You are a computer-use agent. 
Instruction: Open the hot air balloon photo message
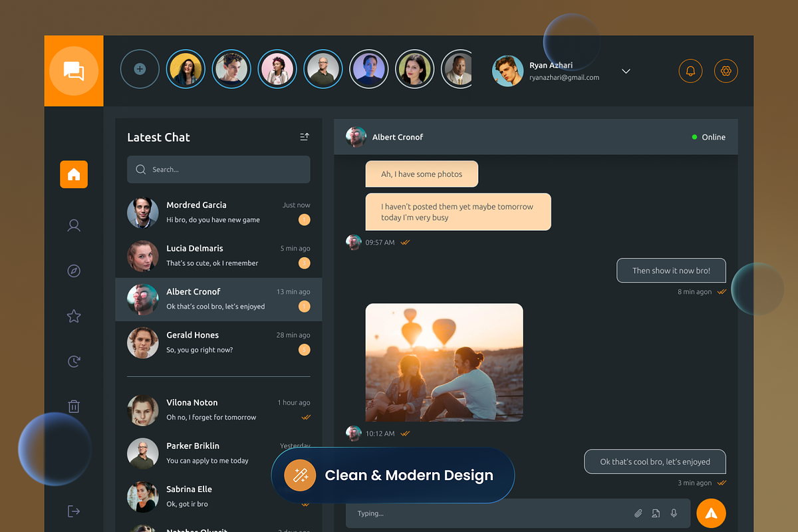pyautogui.click(x=444, y=362)
